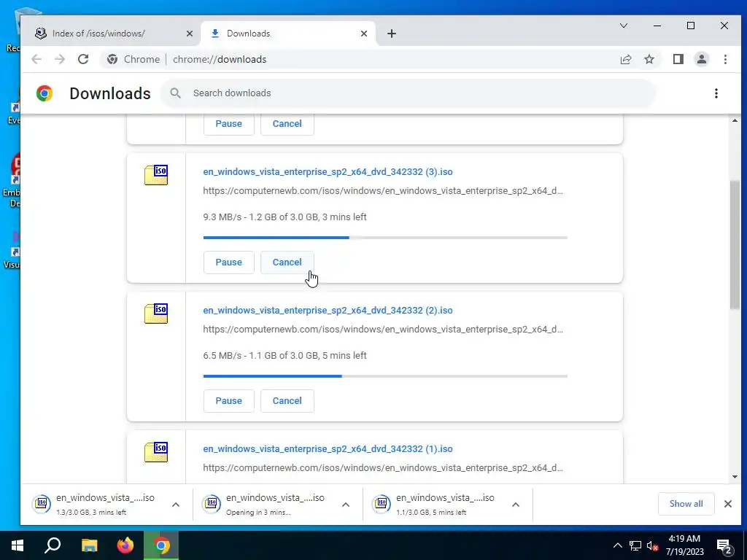Screen dimensions: 747x560
Task: Open File Explorer from taskbar
Action: click(89, 545)
